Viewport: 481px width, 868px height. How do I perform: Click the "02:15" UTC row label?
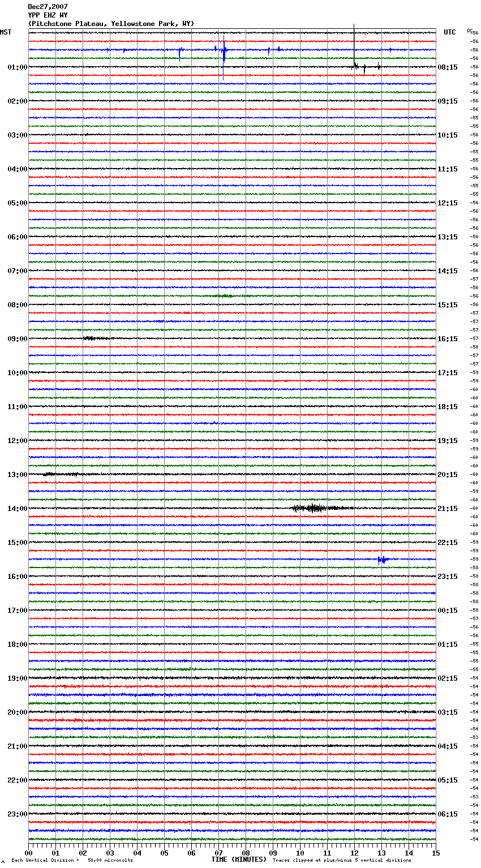tap(448, 678)
